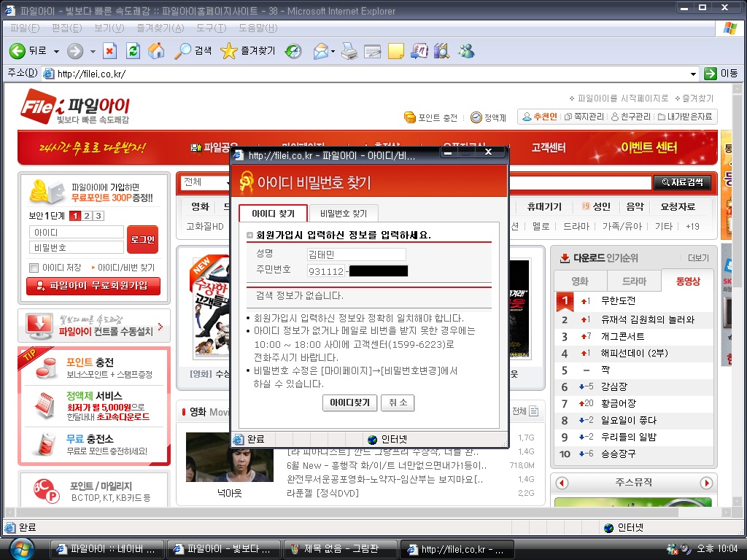Click the 성명 name input field
The image size is (747, 560).
(x=356, y=254)
